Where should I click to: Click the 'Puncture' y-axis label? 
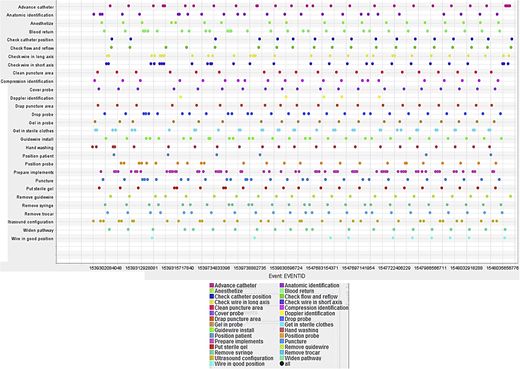pyautogui.click(x=45, y=181)
